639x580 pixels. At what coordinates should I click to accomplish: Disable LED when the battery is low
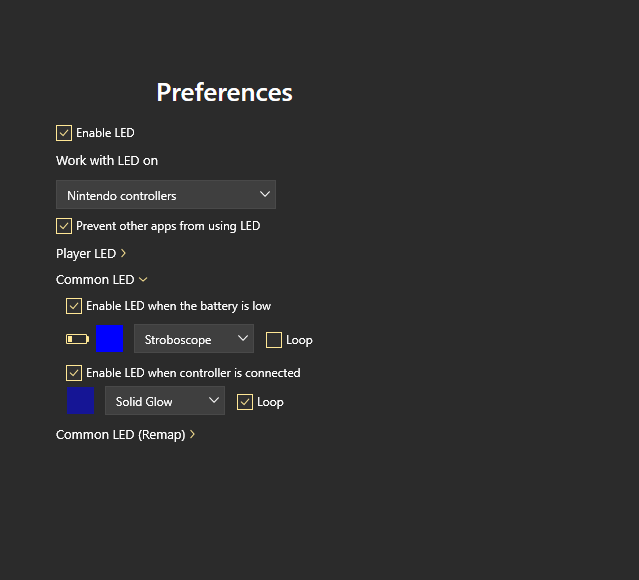74,306
